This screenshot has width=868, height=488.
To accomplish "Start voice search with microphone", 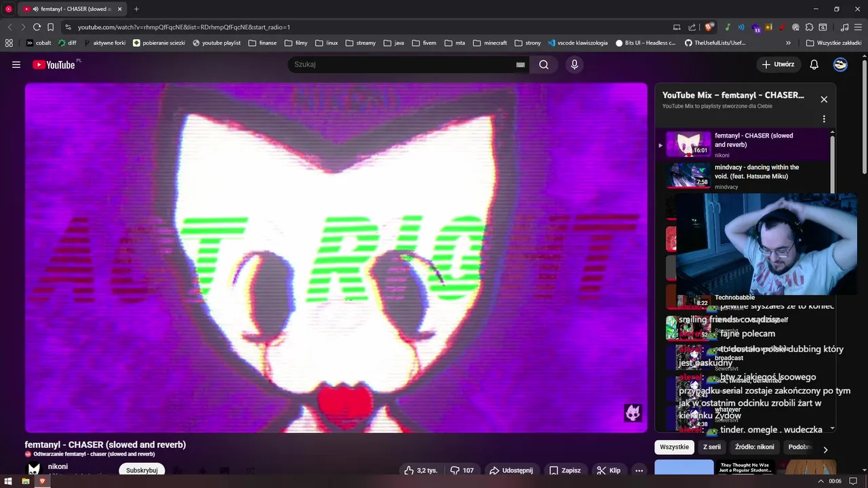I will click(574, 64).
